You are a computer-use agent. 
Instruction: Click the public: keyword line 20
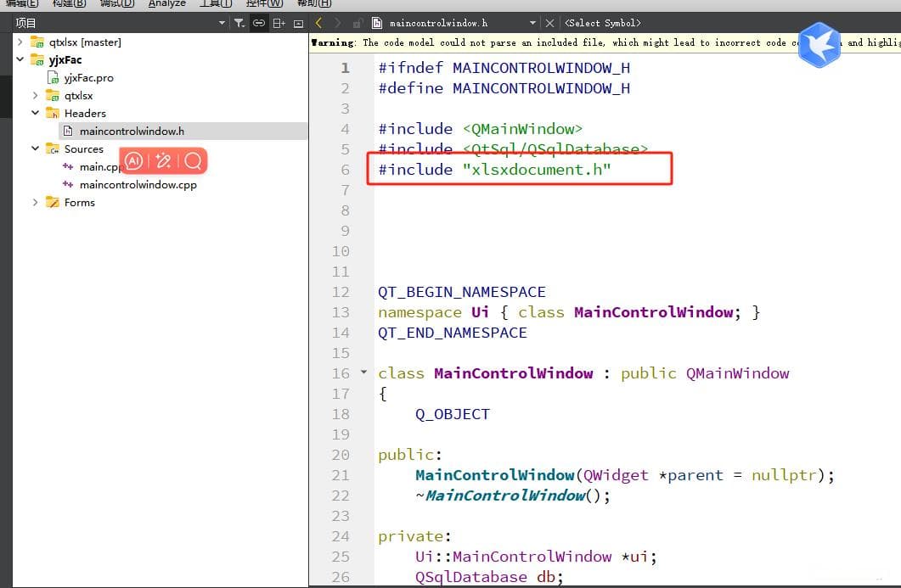[x=409, y=455]
